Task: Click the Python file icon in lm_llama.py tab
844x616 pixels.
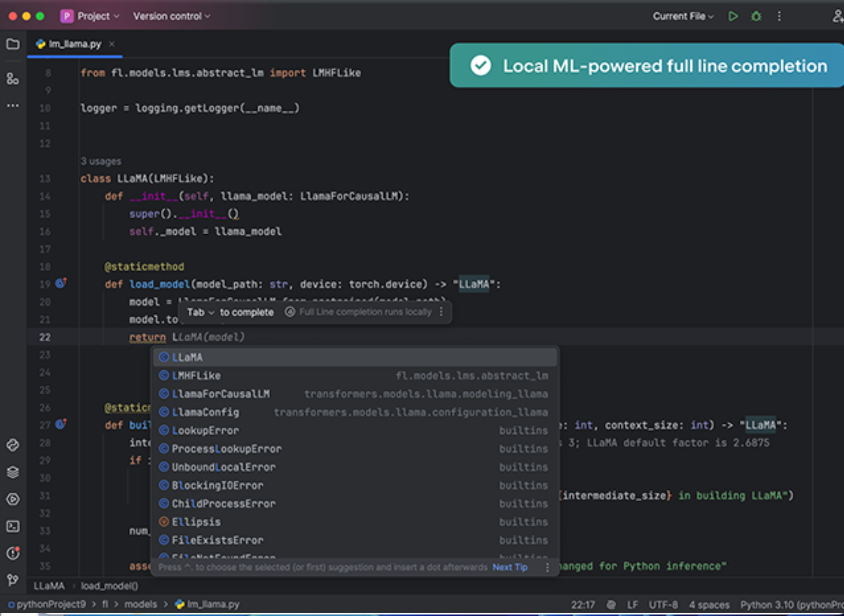Action: (x=41, y=44)
